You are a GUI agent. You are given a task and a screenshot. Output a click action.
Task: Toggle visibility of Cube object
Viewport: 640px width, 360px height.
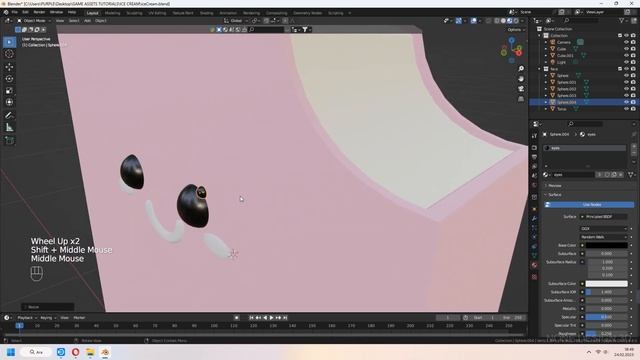pyautogui.click(x=627, y=49)
